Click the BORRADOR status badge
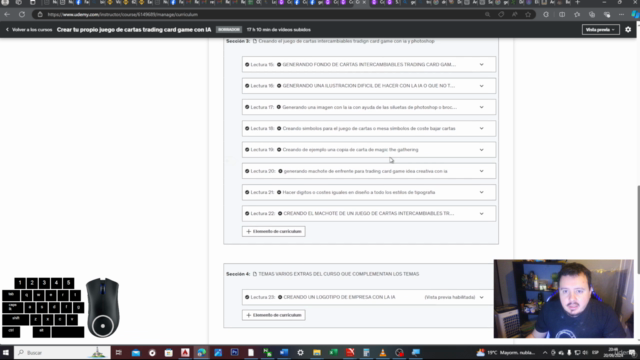The image size is (640, 360). [229, 30]
